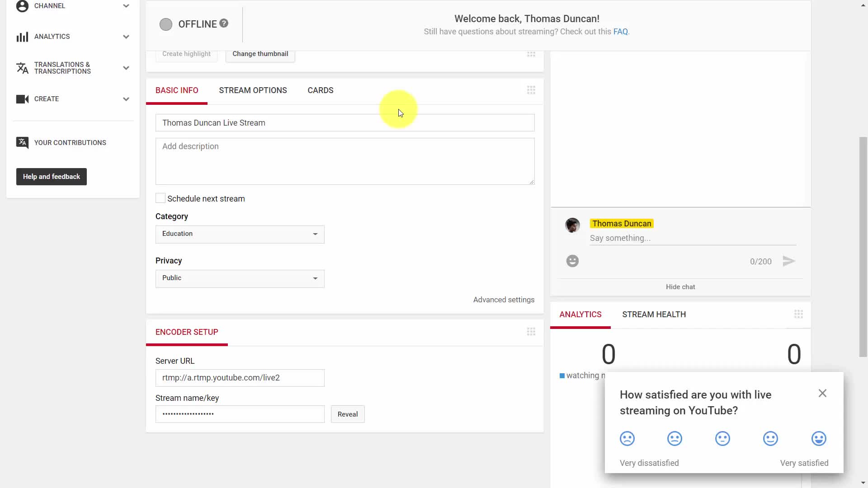Click the send message arrow in chat

pos(789,261)
